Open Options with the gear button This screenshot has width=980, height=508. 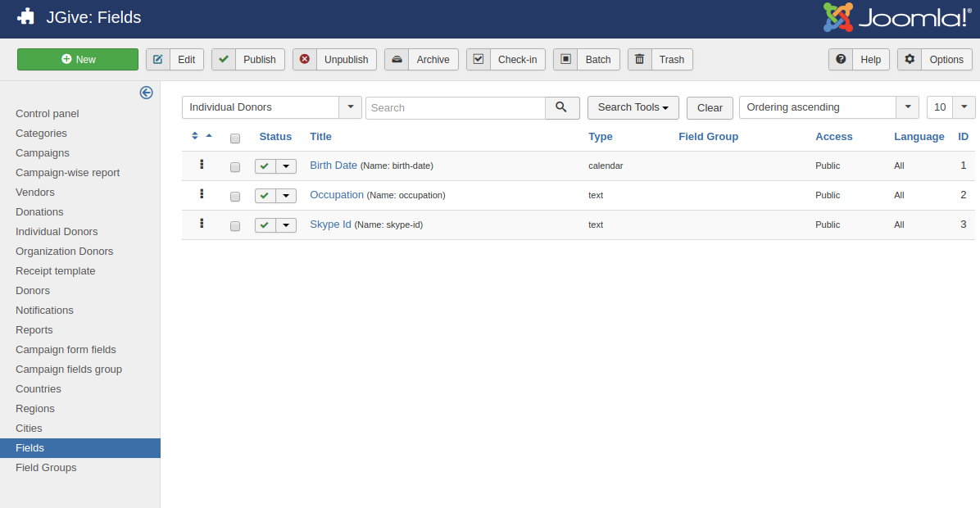[x=935, y=60]
